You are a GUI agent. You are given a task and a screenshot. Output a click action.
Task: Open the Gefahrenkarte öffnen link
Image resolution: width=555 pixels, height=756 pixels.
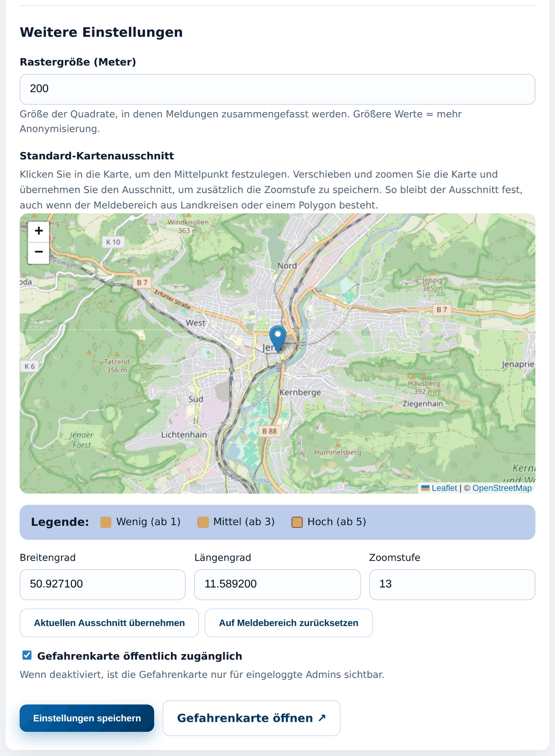[251, 718]
